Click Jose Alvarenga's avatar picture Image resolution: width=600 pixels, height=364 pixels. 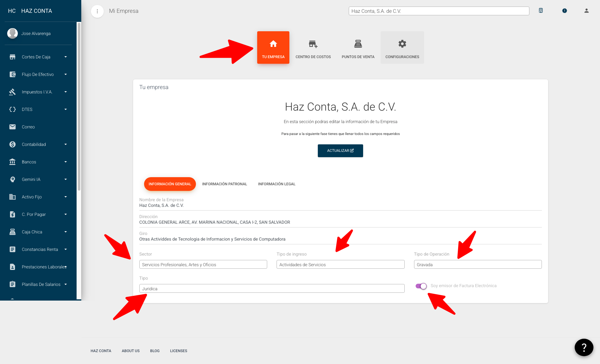tap(12, 33)
